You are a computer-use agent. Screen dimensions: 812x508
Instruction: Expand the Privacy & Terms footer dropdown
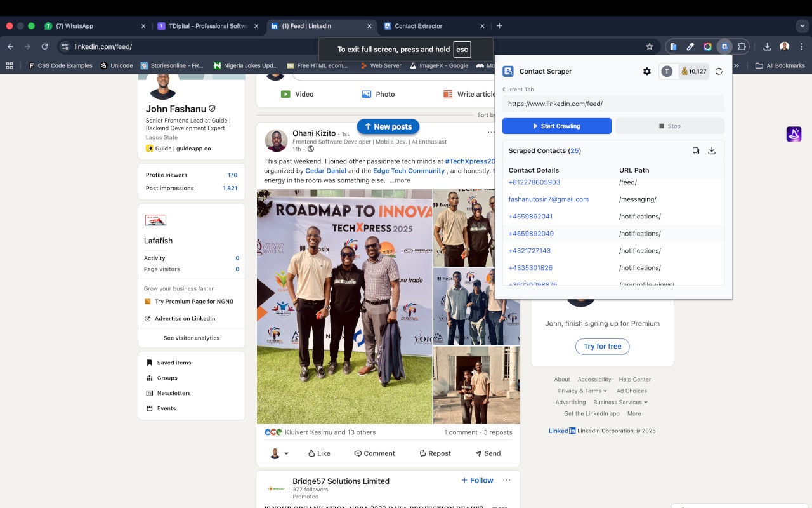(x=582, y=391)
